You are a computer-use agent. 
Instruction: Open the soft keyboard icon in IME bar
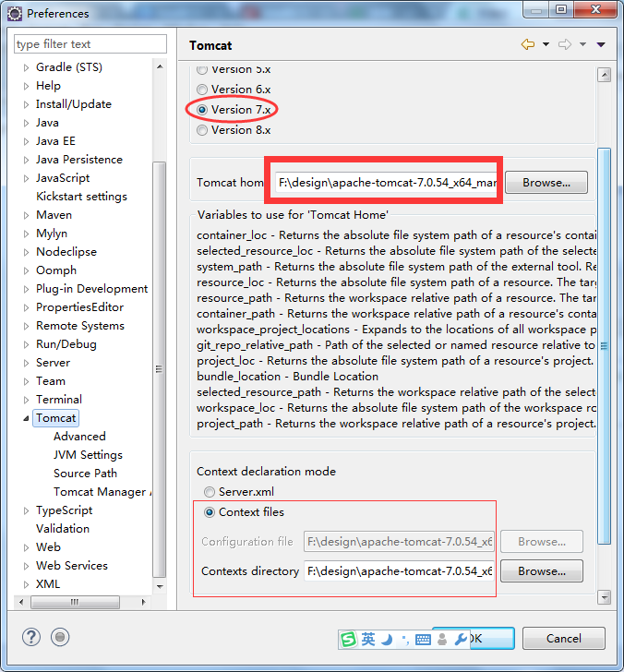pos(423,640)
